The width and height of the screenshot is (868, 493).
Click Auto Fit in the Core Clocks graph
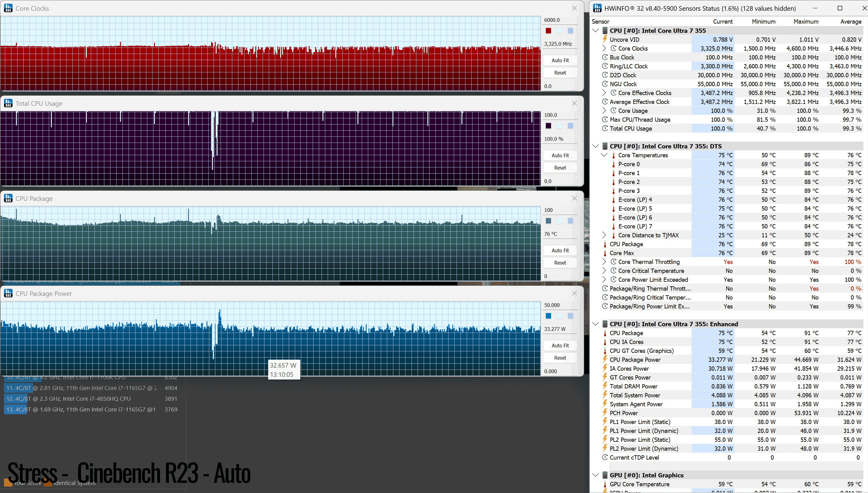point(560,60)
